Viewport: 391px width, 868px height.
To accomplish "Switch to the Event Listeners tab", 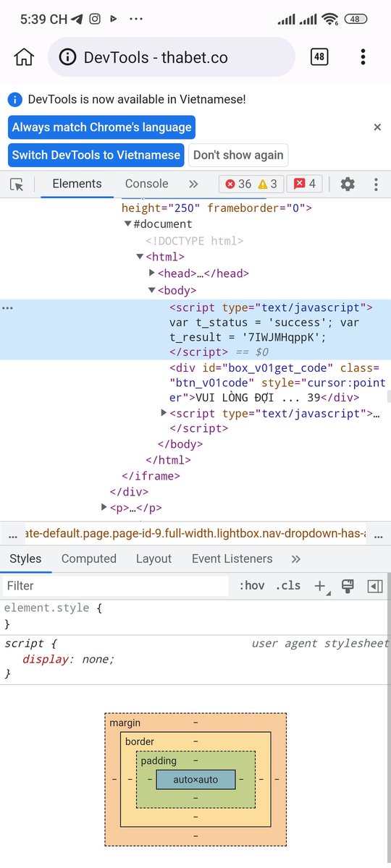I will [232, 559].
